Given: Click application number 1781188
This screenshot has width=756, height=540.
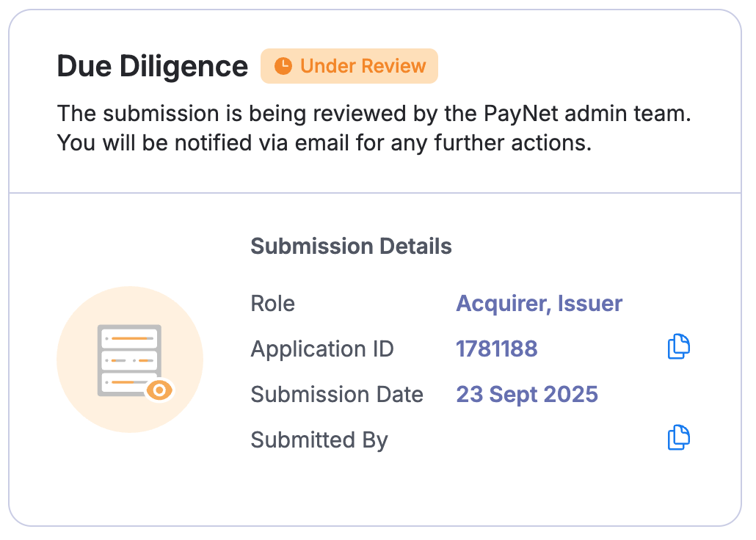Looking at the screenshot, I should point(497,349).
